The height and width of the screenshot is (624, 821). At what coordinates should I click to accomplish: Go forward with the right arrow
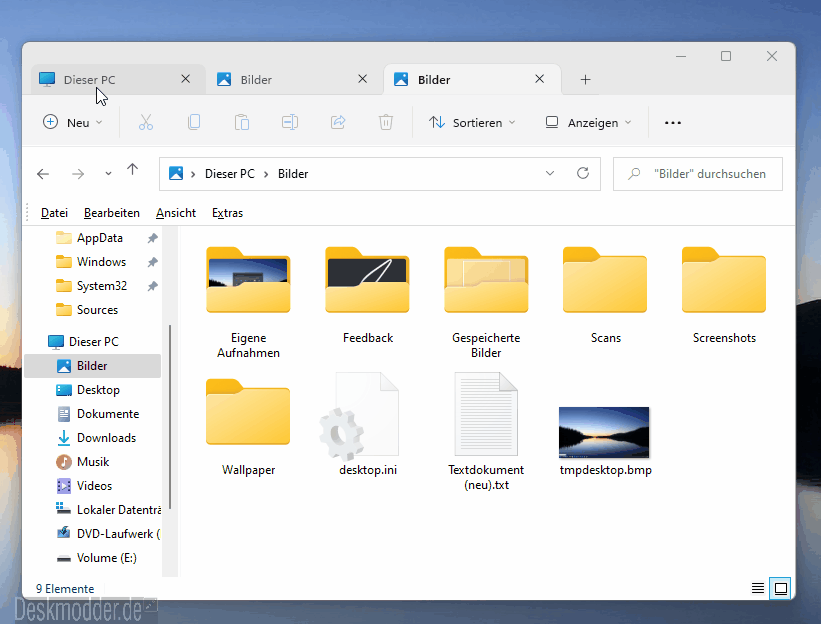coord(78,174)
